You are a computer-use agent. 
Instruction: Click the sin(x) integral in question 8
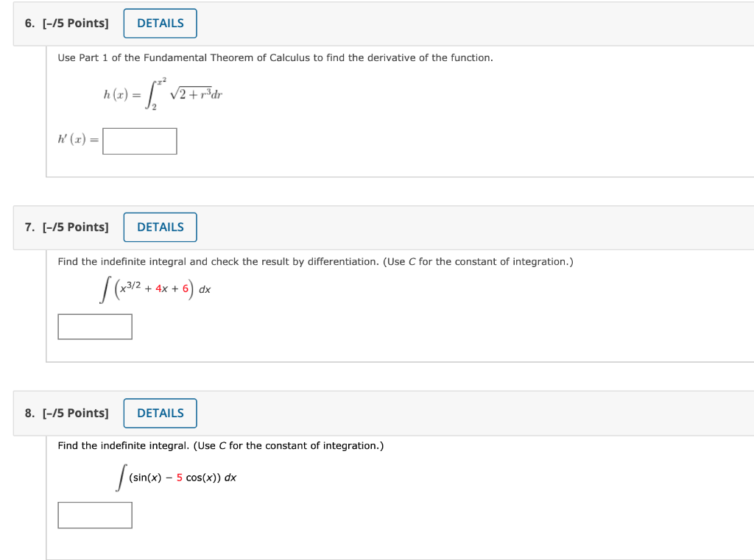177,477
